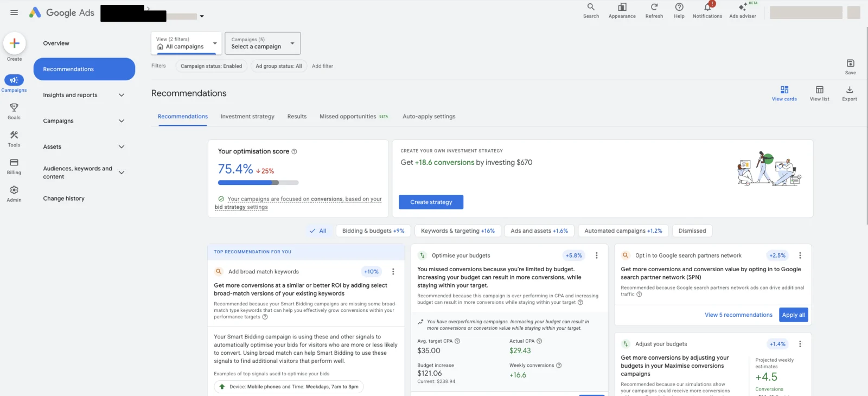Open the hamburger main menu
Image resolution: width=868 pixels, height=396 pixels.
(x=14, y=12)
